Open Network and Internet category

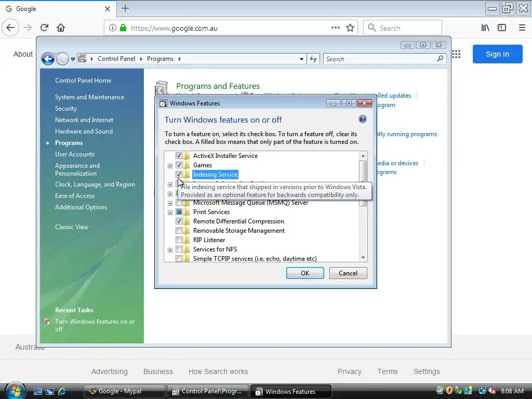[84, 120]
